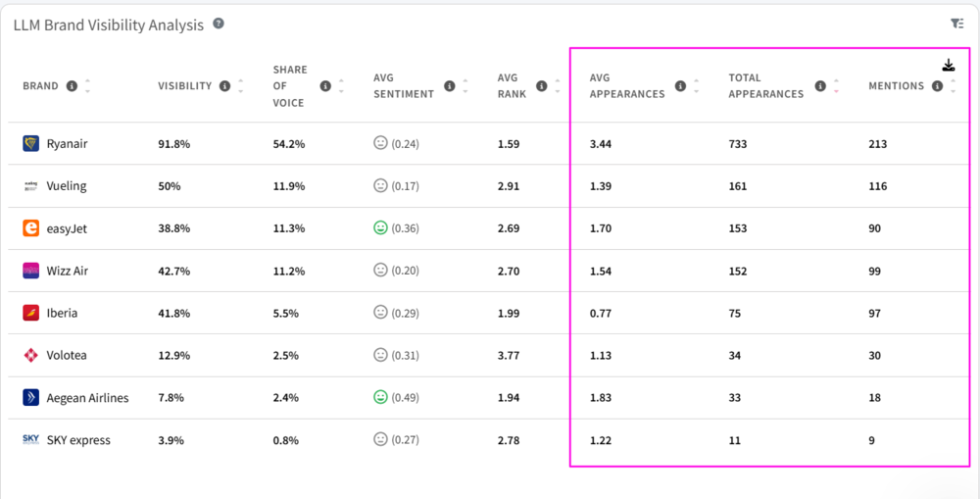980x499 pixels.
Task: Click the info icon next to VISIBILITY header
Action: 225,85
